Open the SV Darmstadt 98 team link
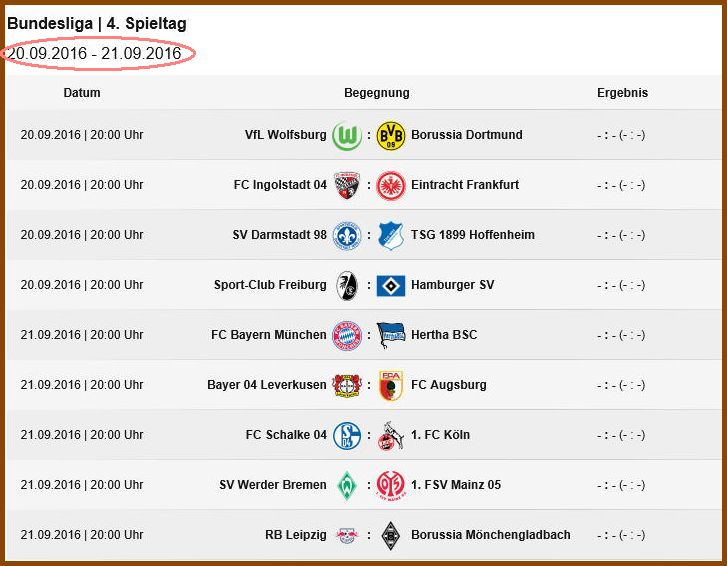Screen dimensions: 727x566 280,235
